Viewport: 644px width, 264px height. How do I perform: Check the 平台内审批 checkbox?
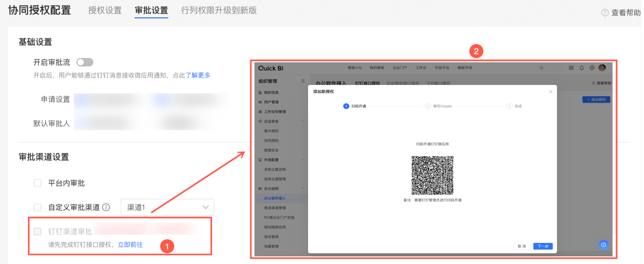[38, 183]
